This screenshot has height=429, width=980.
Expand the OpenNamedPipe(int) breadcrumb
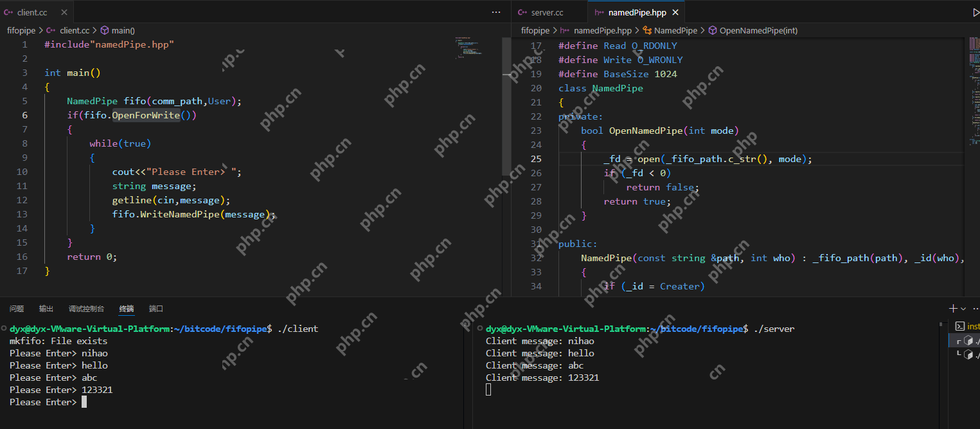click(x=758, y=30)
